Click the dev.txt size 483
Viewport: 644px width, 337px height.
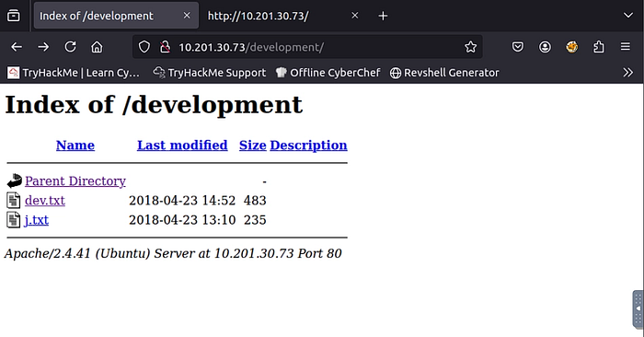[x=255, y=201]
